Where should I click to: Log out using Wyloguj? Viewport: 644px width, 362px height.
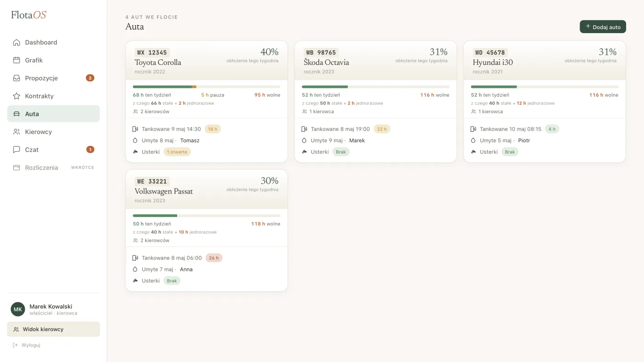(27, 345)
